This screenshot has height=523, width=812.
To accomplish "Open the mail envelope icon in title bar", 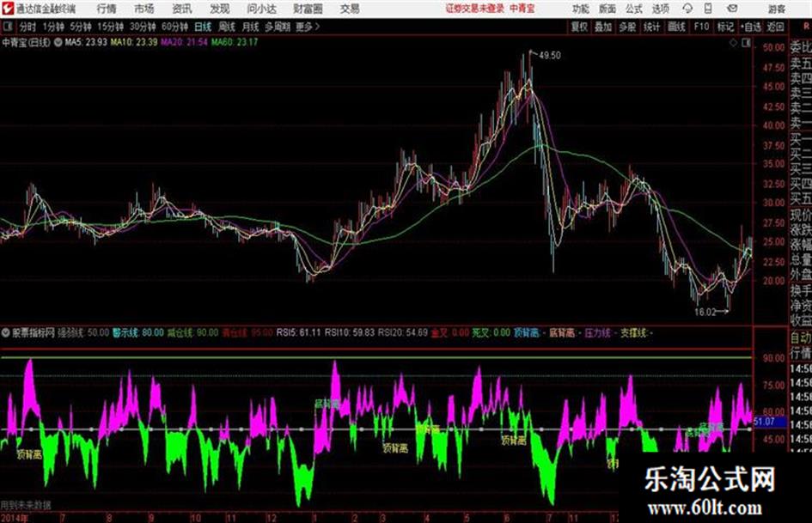I will pyautogui.click(x=732, y=9).
